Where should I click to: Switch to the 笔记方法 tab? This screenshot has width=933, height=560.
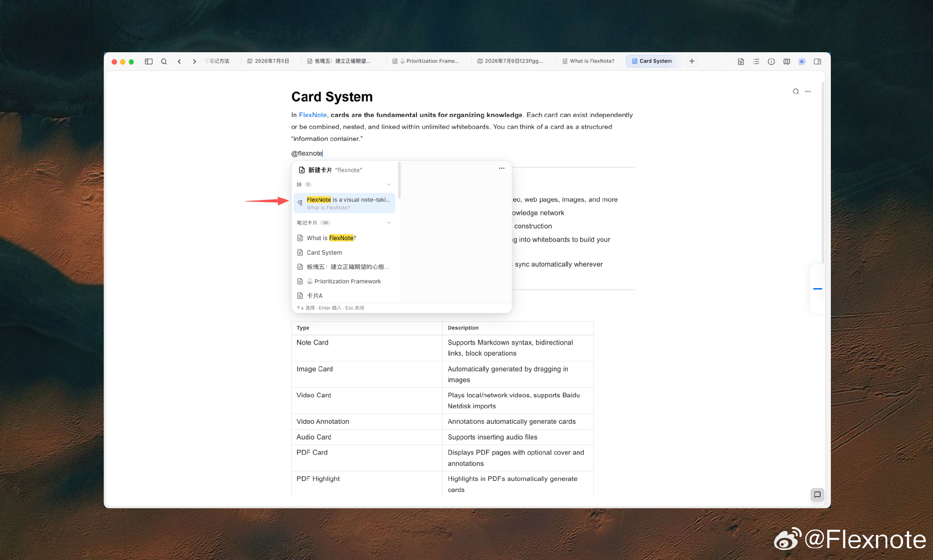click(x=217, y=61)
